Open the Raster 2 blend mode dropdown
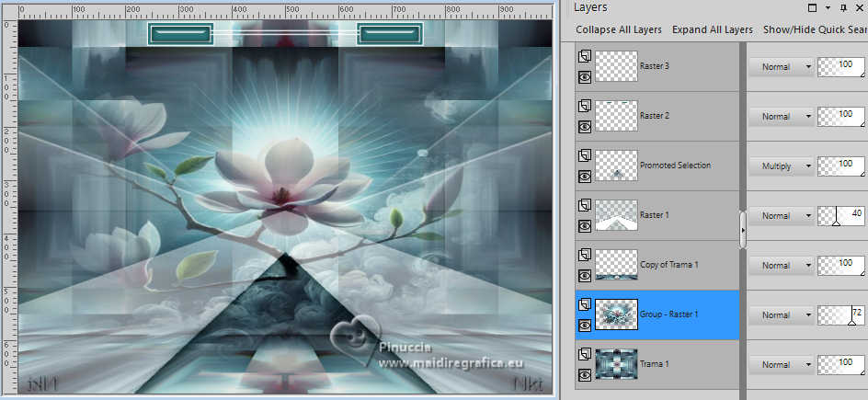This screenshot has height=400, width=868. [x=781, y=116]
